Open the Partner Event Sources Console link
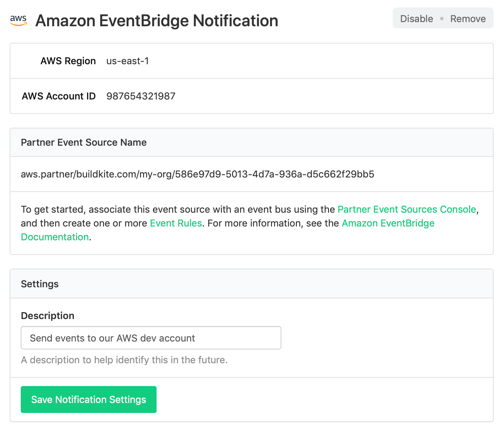 pyautogui.click(x=407, y=209)
